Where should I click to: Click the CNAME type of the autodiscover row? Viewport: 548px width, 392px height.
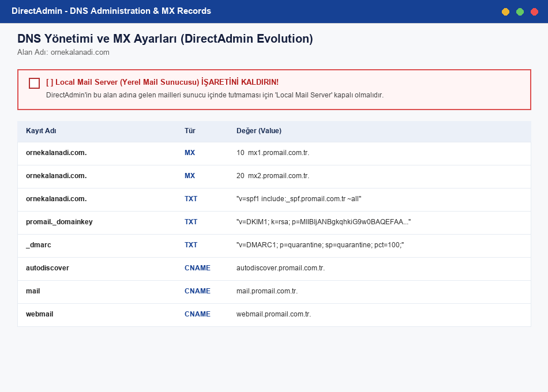(197, 268)
